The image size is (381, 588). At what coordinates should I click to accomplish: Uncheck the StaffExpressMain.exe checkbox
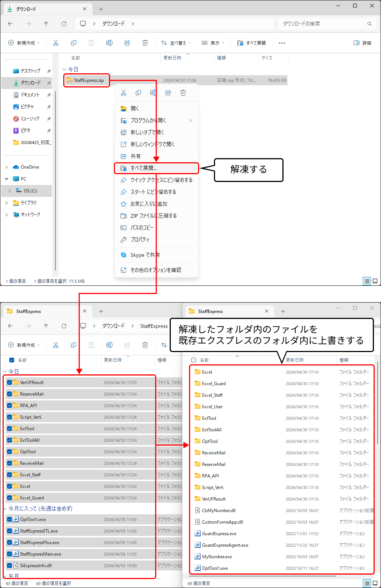9,554
